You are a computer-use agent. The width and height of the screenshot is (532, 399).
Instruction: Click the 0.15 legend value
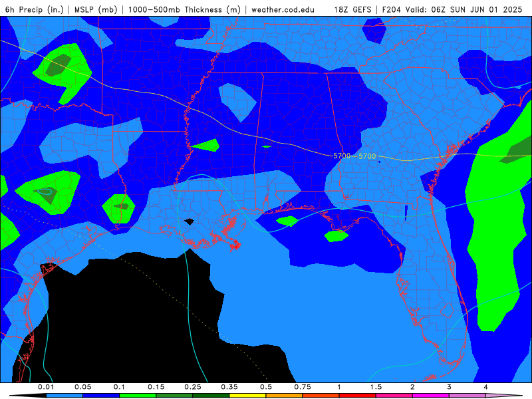(156, 387)
